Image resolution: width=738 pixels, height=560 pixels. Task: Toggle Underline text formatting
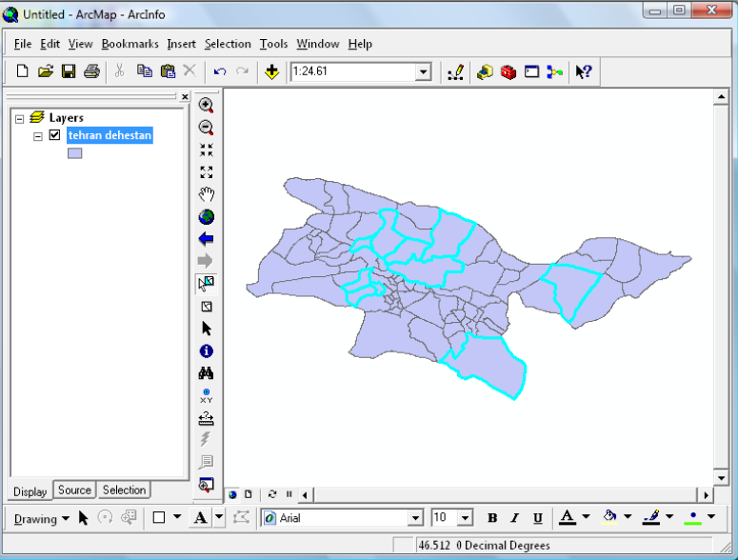537,518
